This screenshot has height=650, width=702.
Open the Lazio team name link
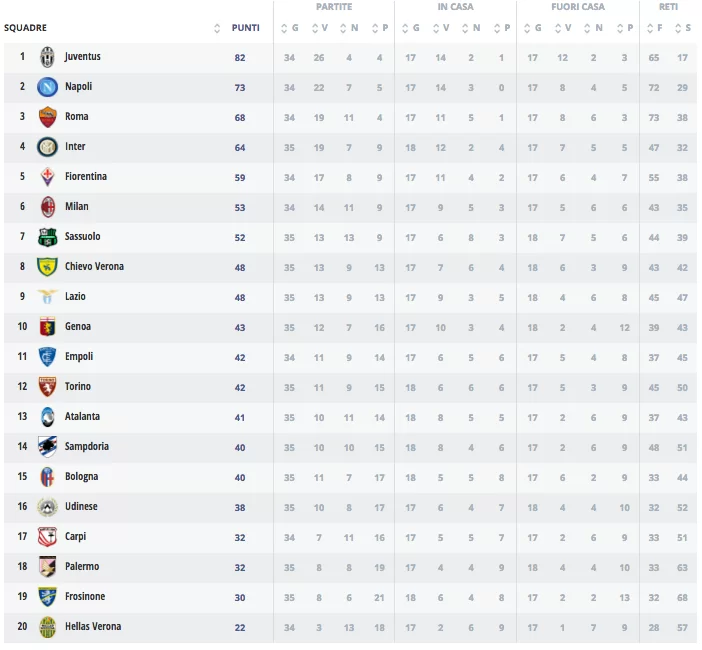(75, 297)
